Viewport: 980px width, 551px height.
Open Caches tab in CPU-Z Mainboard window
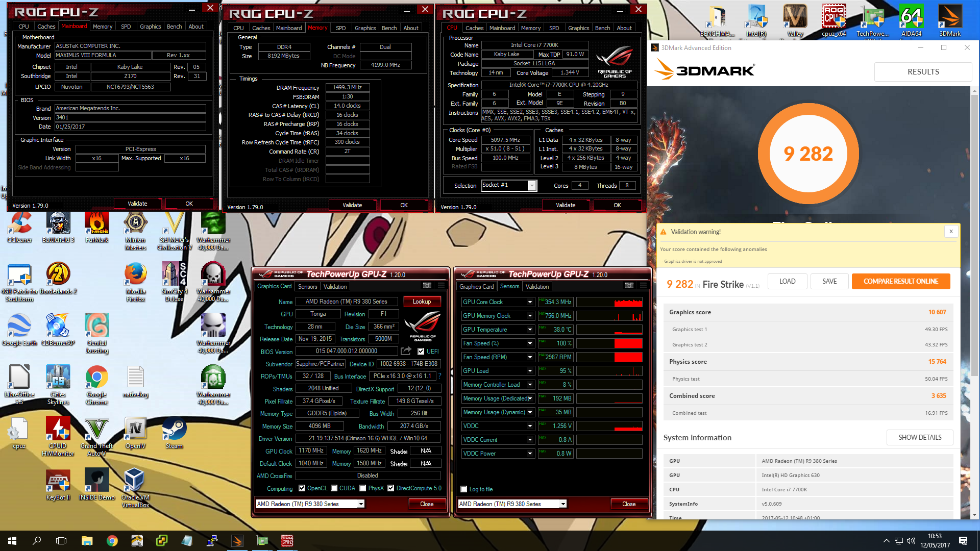[46, 27]
